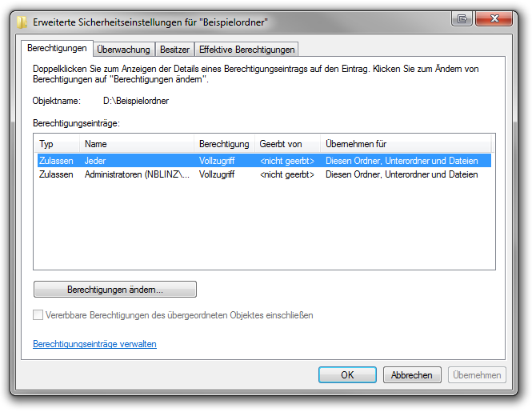This screenshot has height=412, width=532.
Task: Click the Übernehmen für column header
Action: tap(404, 144)
